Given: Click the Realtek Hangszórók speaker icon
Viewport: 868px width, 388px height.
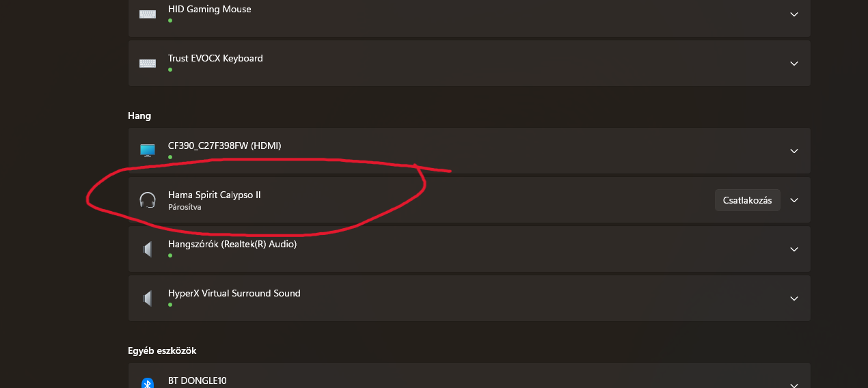Looking at the screenshot, I should [x=147, y=249].
